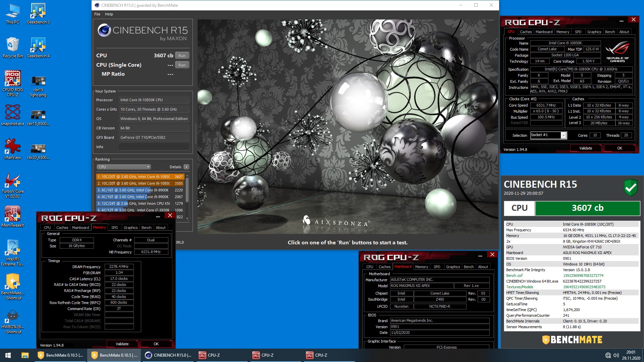Open Help menu in Cinebench

[109, 14]
